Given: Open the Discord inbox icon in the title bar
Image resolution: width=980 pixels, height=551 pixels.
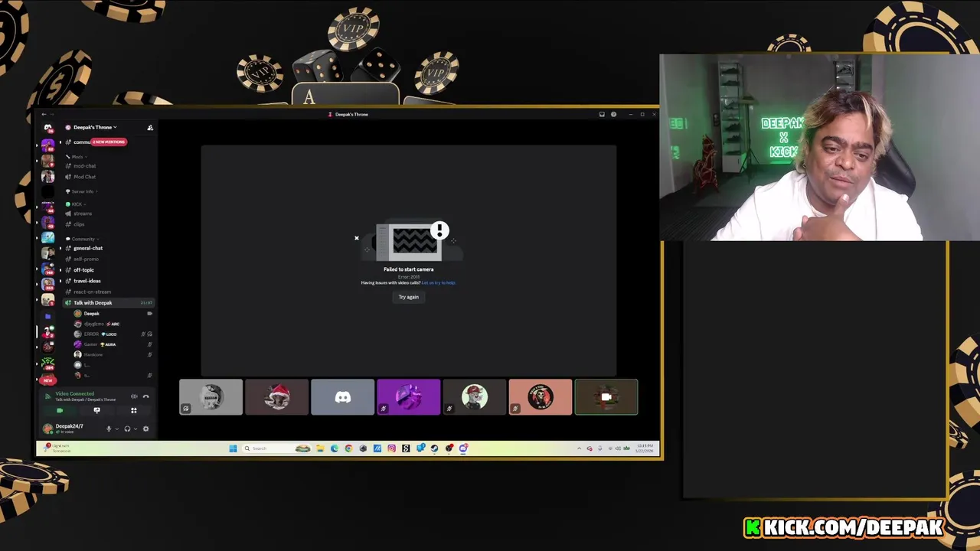Looking at the screenshot, I should tap(602, 114).
